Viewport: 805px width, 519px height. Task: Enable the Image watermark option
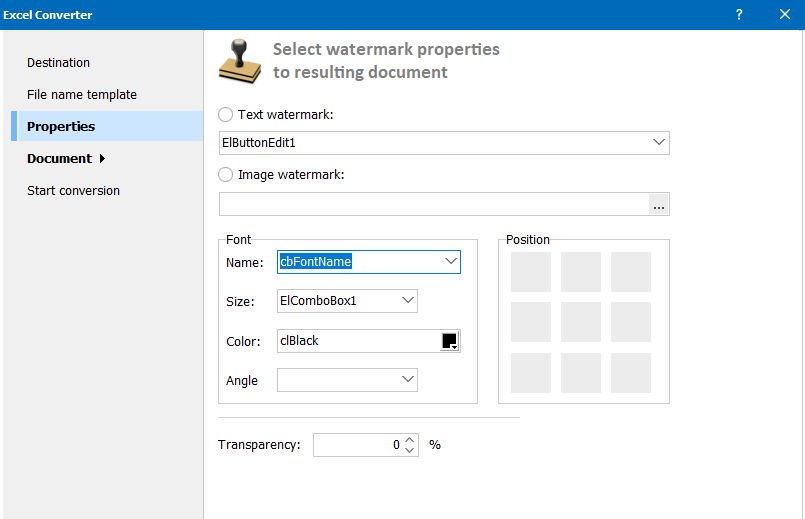(x=226, y=175)
